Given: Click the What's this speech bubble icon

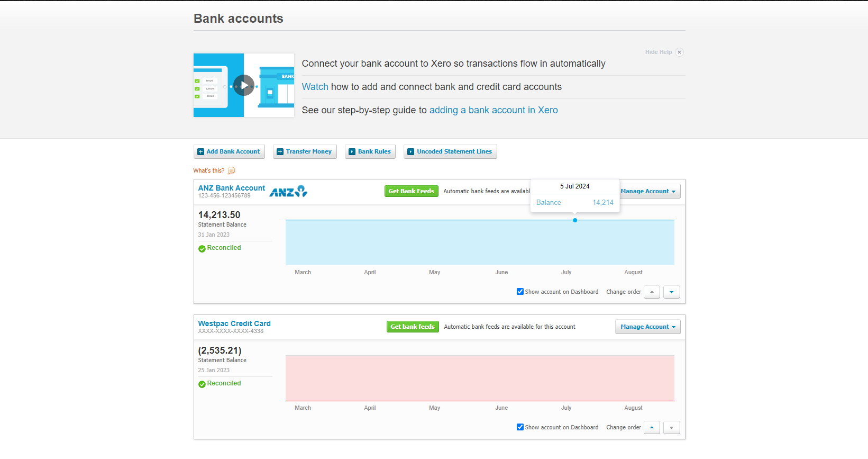Looking at the screenshot, I should click(x=231, y=170).
